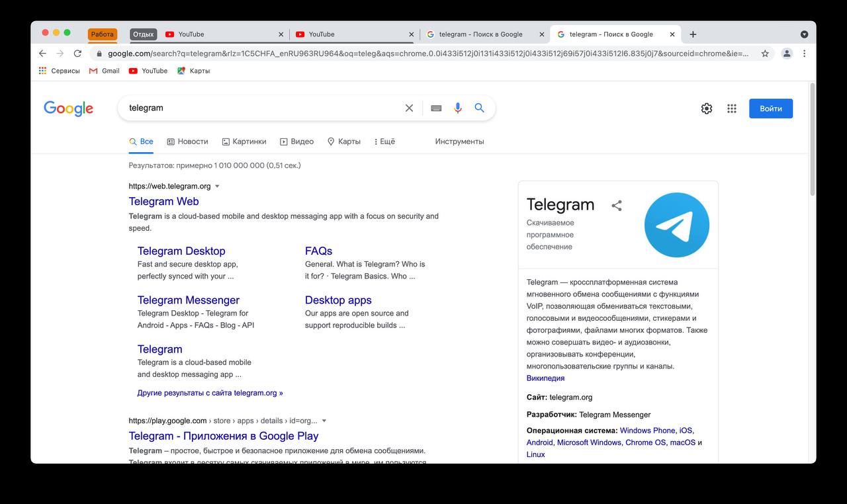
Task: Open the on-screen keyboard icon
Action: [436, 108]
